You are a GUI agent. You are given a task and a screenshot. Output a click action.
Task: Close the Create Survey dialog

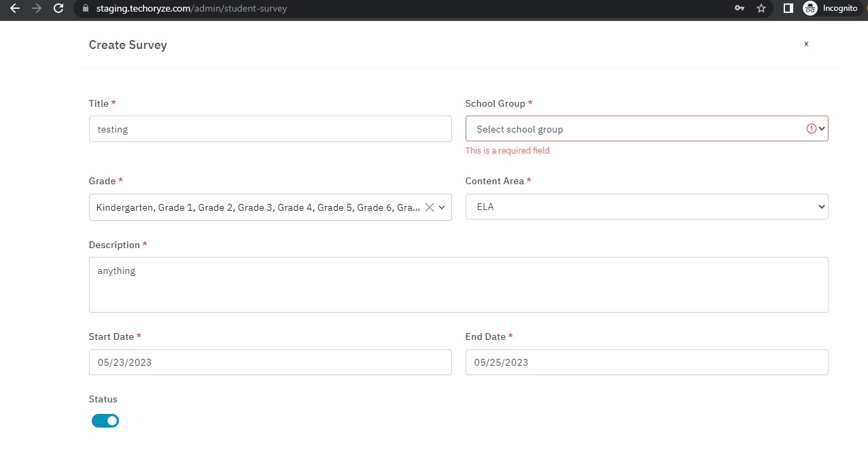click(x=806, y=44)
